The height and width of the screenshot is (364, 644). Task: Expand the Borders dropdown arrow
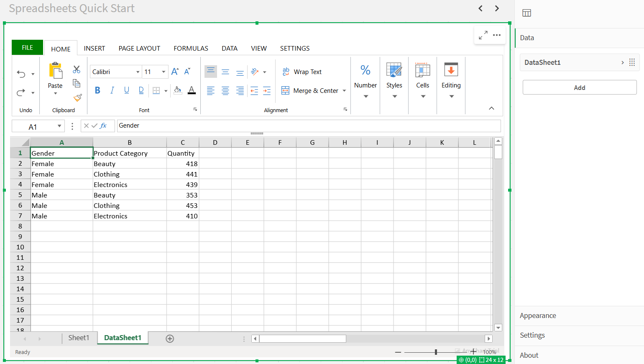pos(166,90)
